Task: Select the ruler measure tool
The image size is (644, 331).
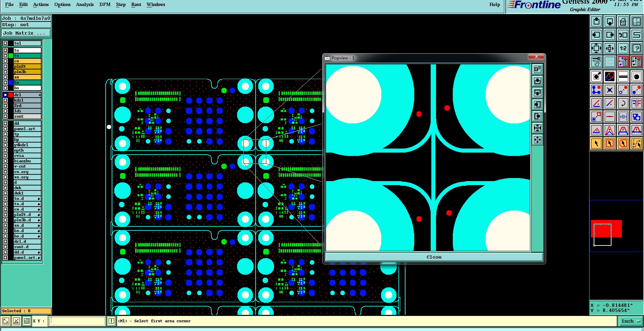Action: (x=623, y=76)
